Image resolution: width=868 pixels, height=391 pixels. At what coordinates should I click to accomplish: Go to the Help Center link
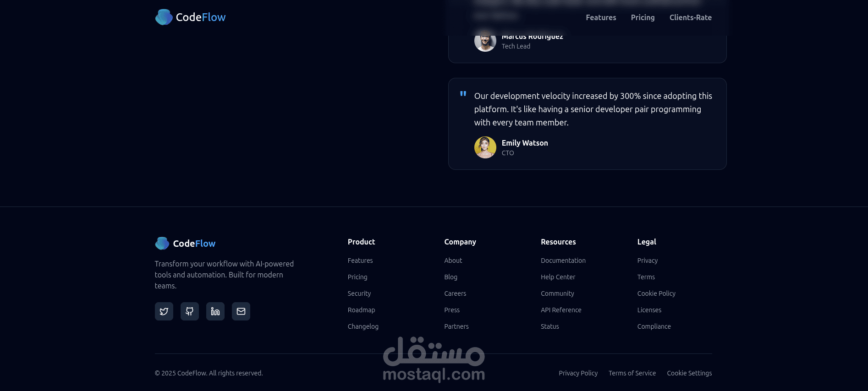tap(558, 277)
